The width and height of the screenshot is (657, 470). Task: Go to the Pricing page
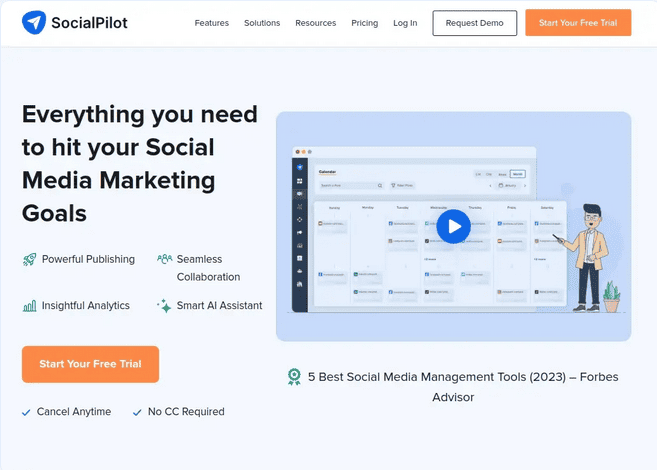pos(365,23)
